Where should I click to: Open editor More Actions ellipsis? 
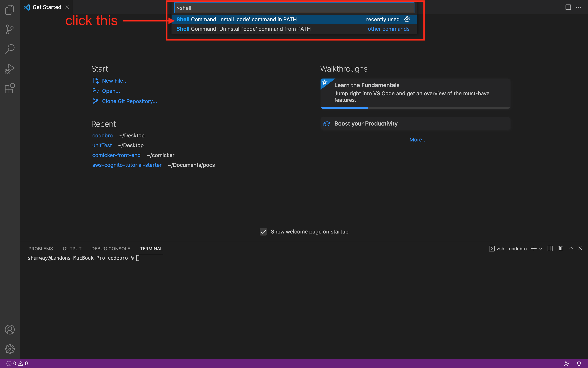pyautogui.click(x=579, y=7)
